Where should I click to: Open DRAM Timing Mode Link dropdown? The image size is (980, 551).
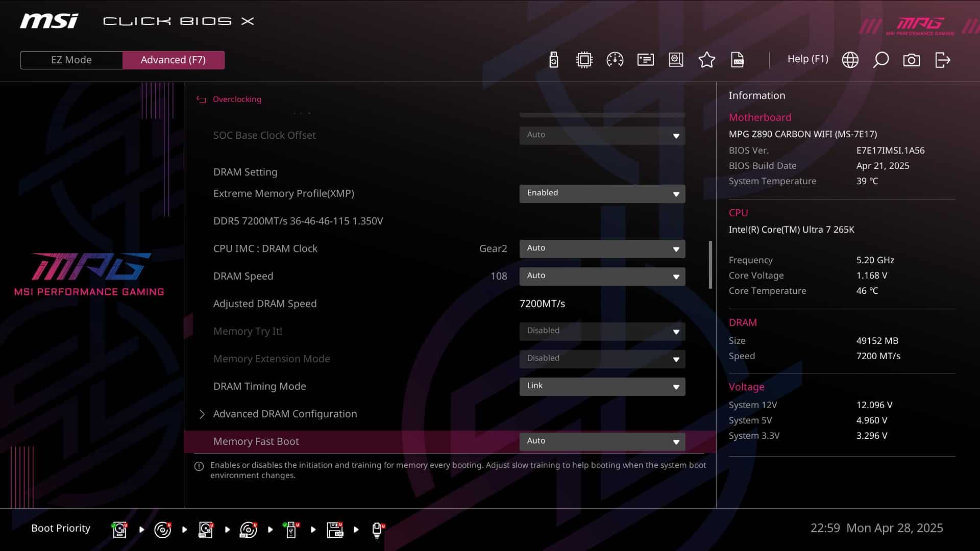602,386
